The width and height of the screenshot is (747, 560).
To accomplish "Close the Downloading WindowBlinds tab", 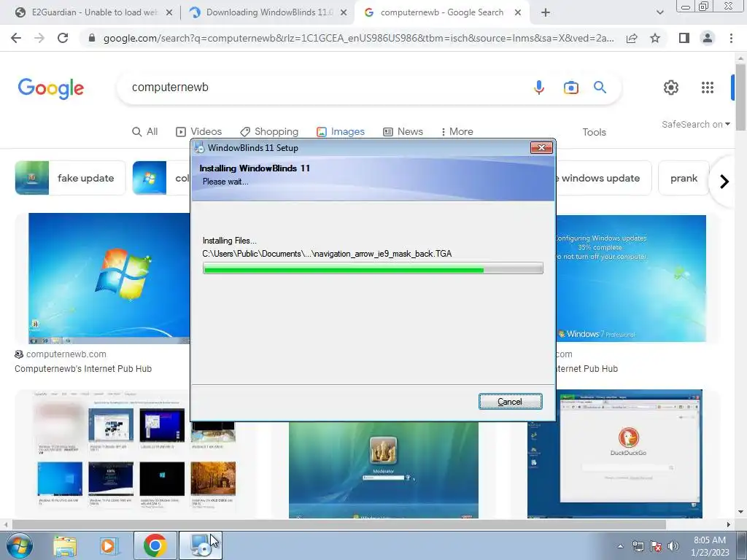I will (344, 13).
